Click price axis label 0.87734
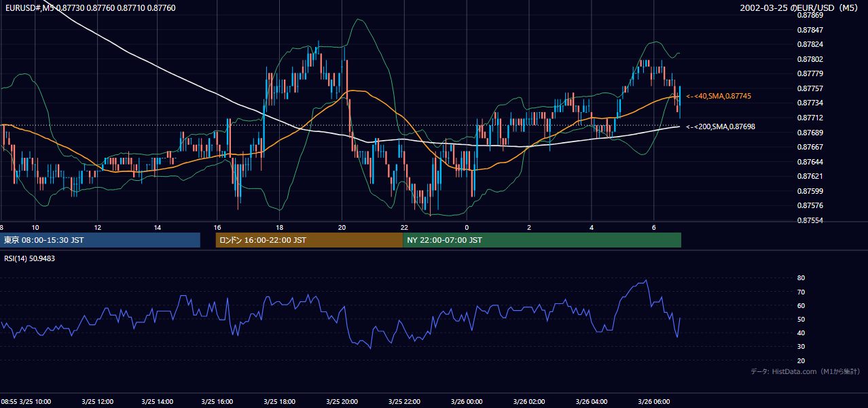 pos(810,103)
